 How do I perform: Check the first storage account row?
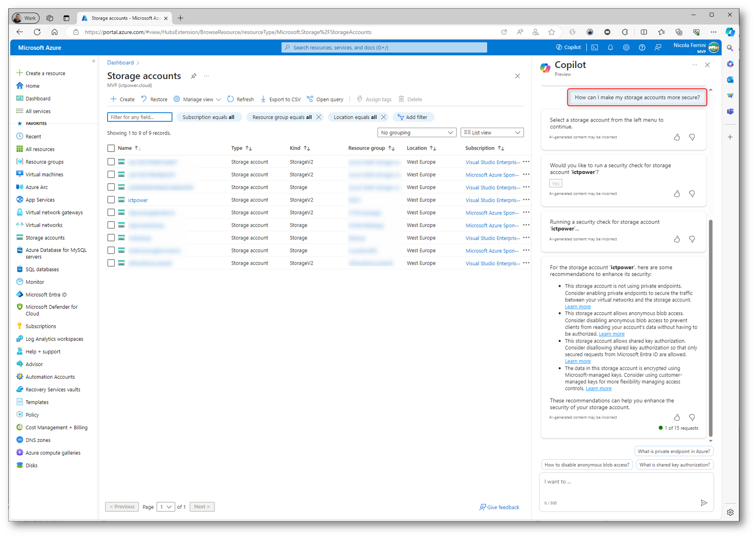point(111,162)
